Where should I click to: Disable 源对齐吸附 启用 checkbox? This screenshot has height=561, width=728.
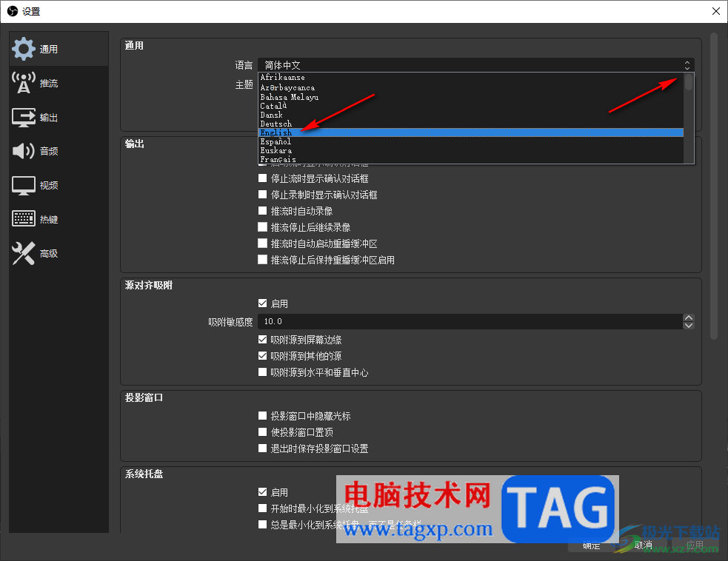pyautogui.click(x=262, y=303)
